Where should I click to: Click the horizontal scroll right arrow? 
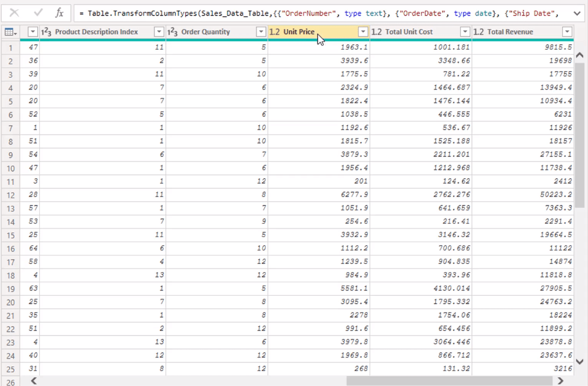[560, 381]
